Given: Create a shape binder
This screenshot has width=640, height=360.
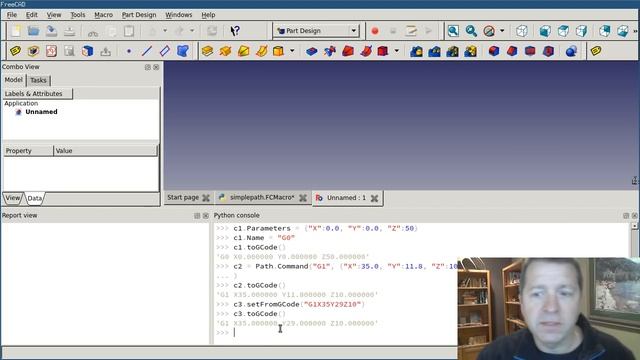Looking at the screenshot, I should (182, 51).
